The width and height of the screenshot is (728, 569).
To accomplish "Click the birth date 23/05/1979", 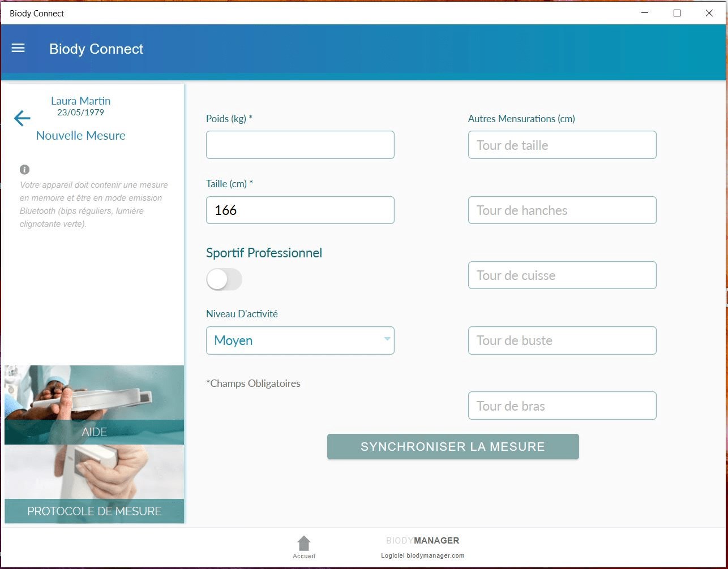I will (80, 112).
